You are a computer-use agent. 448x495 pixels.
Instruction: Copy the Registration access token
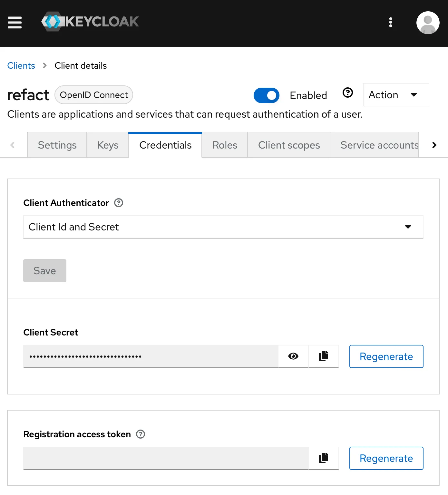(324, 458)
